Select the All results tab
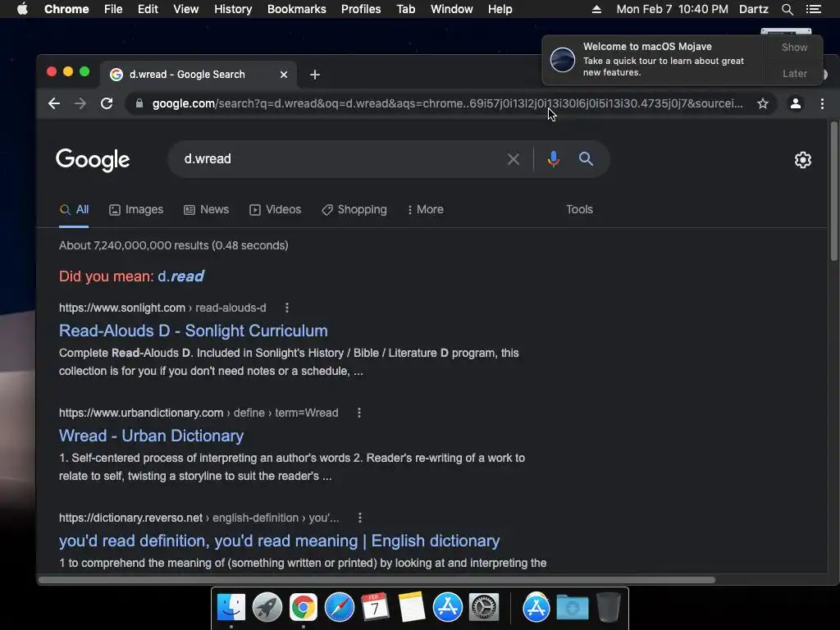This screenshot has height=630, width=840. pos(74,209)
